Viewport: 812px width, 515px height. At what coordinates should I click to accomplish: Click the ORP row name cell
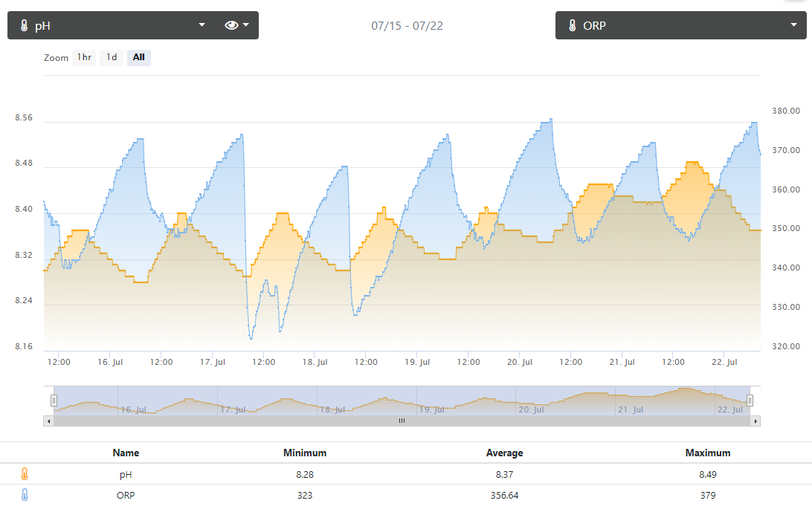pos(126,496)
